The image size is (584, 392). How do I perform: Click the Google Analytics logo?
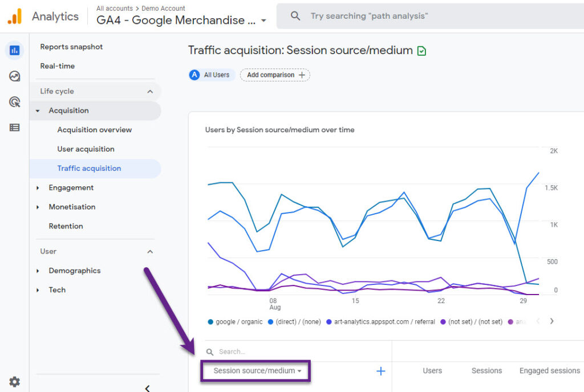coord(15,17)
